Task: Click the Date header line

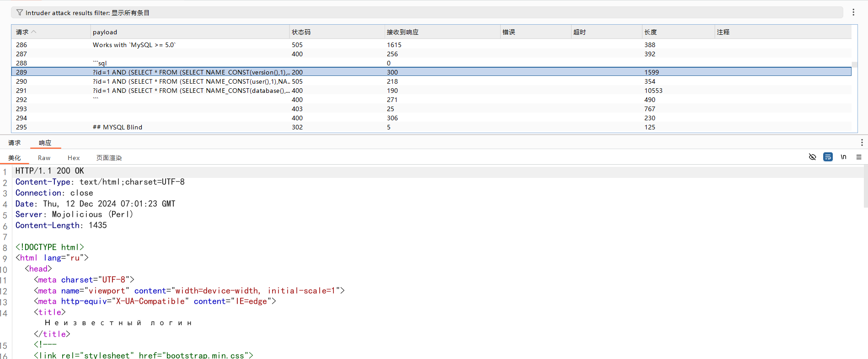Action: (96, 204)
